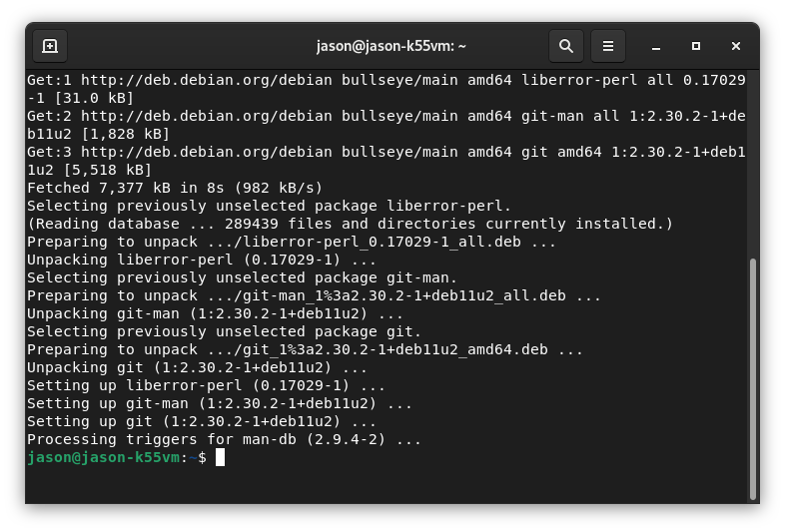Click the terminal vertical scrollbar
The width and height of the screenshot is (785, 532).
752,379
